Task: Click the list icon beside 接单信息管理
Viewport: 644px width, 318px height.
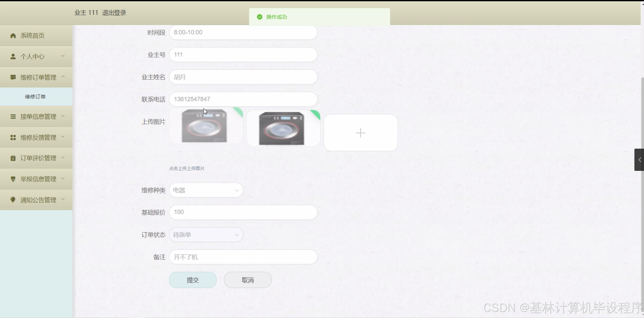Action: [13, 117]
